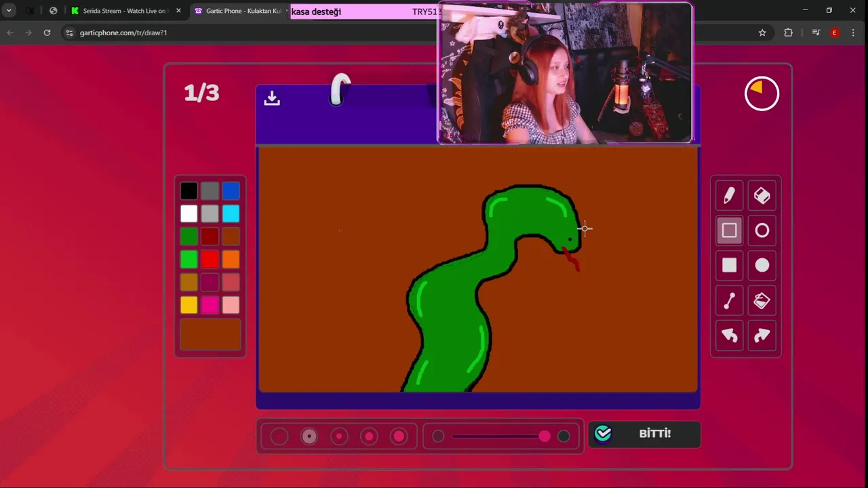Pick the dark red color swatch
Screen dimensions: 868x488
[x=210, y=237]
